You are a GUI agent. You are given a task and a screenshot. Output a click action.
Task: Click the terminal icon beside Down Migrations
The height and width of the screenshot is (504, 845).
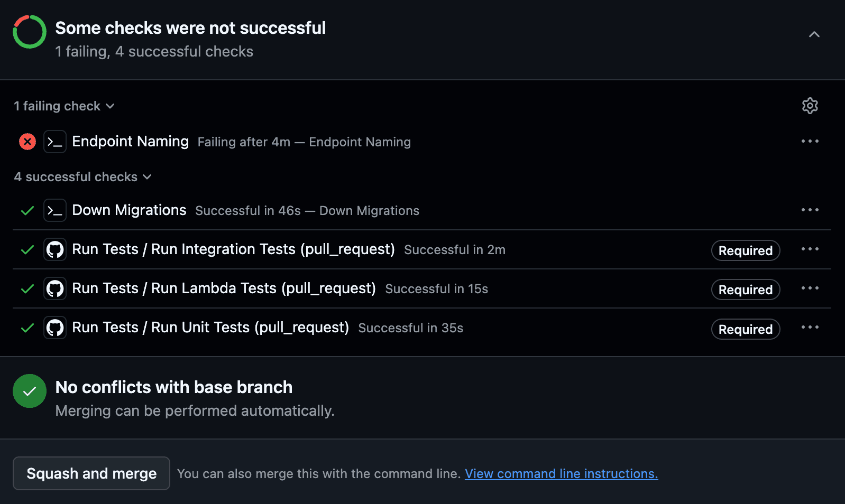[x=55, y=210]
